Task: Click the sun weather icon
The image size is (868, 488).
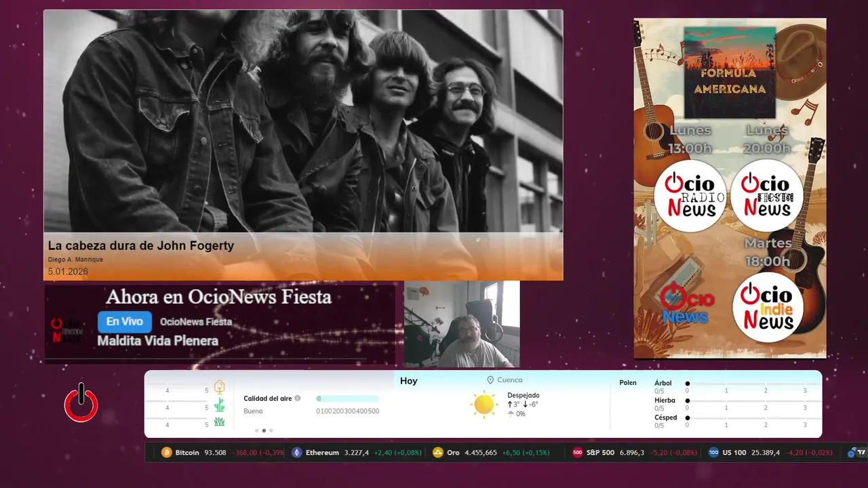Action: pyautogui.click(x=484, y=404)
